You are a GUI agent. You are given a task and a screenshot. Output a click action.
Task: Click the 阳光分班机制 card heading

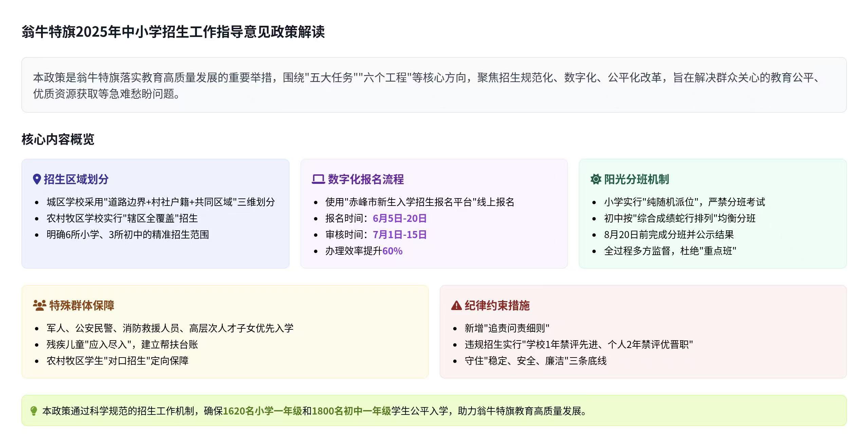point(636,179)
